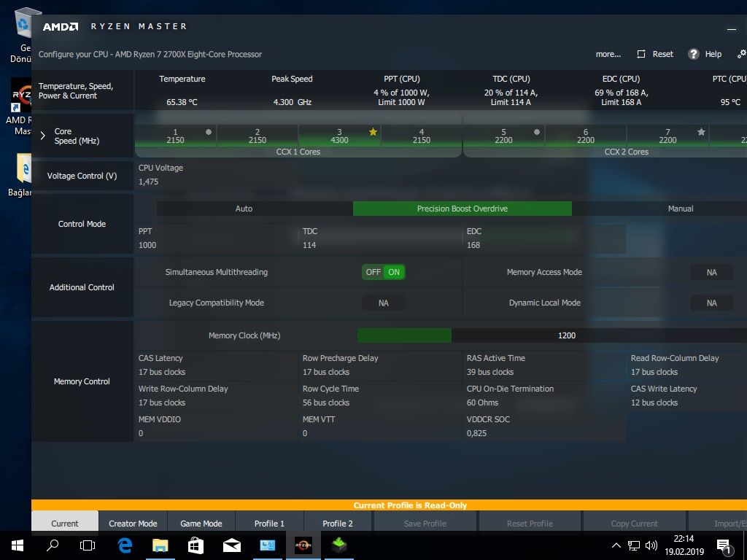The image size is (747, 560).
Task: Click Current Profile is Read-Only banner
Action: (x=390, y=505)
